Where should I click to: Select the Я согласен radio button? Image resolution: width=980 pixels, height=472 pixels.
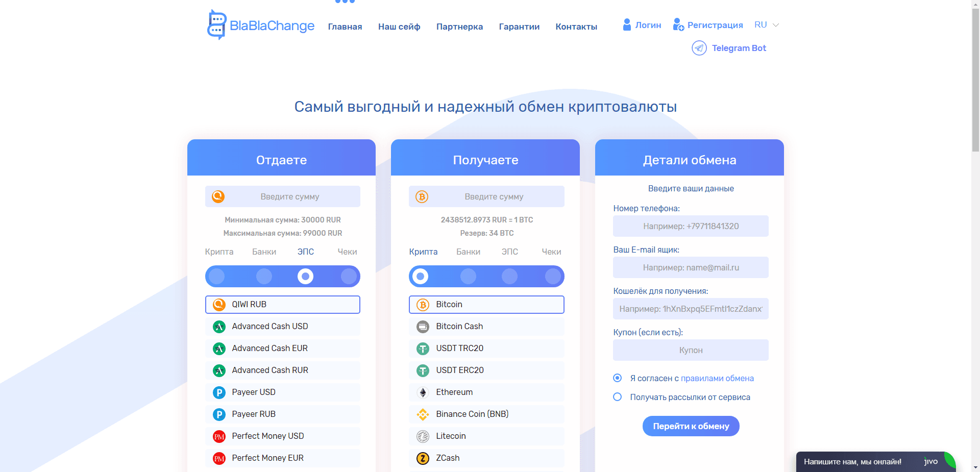tap(617, 378)
